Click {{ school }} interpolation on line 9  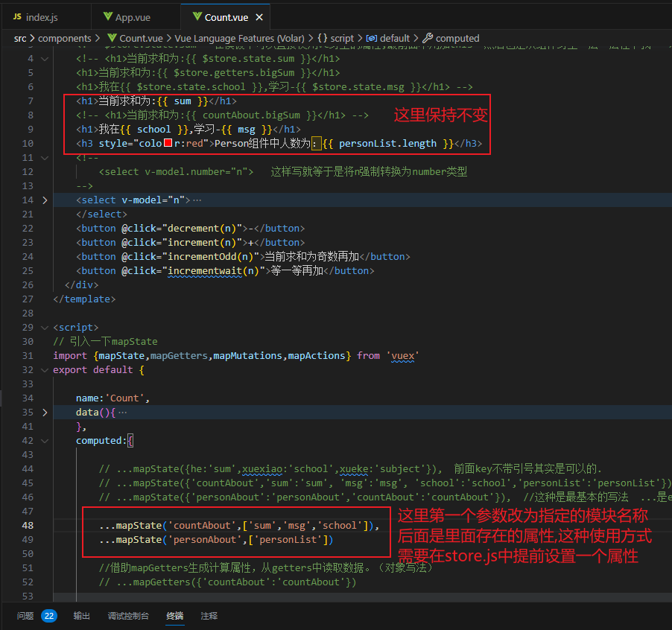point(153,129)
